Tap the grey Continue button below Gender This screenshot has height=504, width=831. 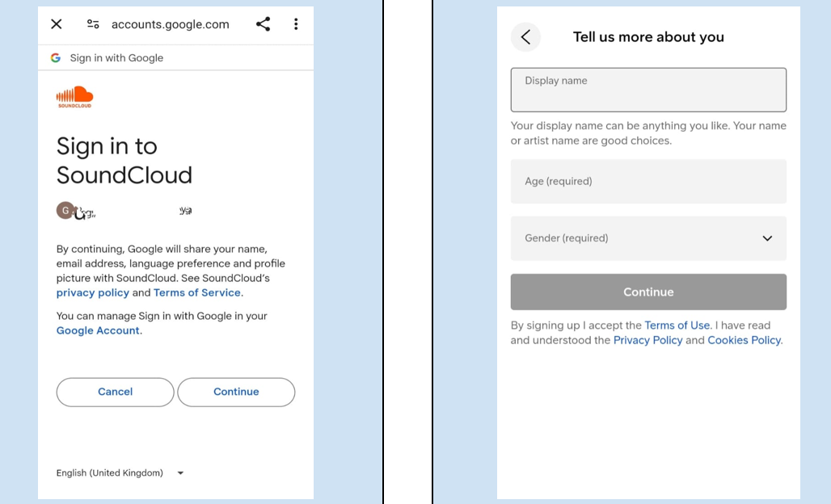[648, 292]
